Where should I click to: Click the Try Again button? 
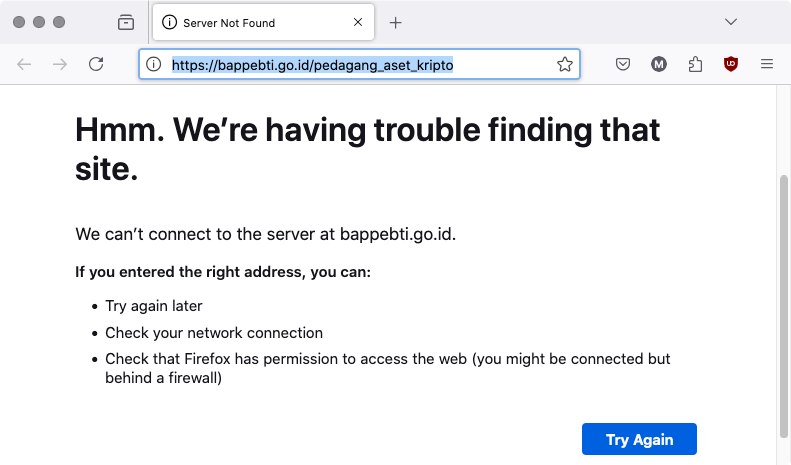click(639, 439)
